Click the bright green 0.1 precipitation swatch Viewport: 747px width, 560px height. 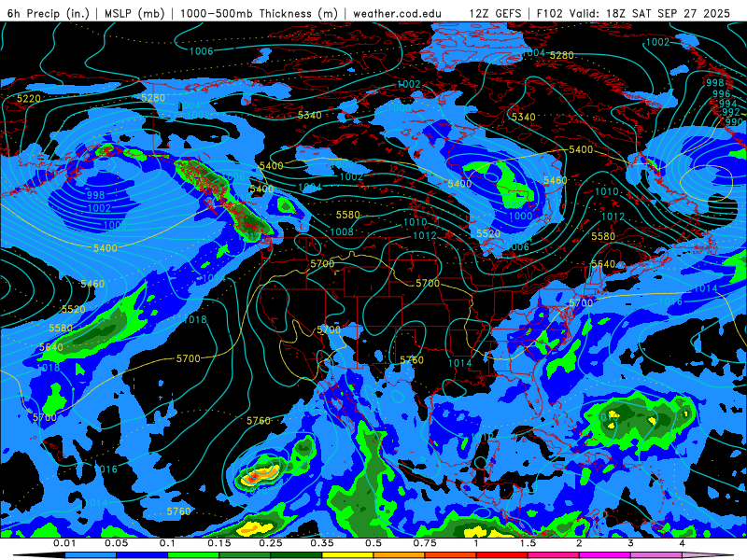tap(193, 555)
